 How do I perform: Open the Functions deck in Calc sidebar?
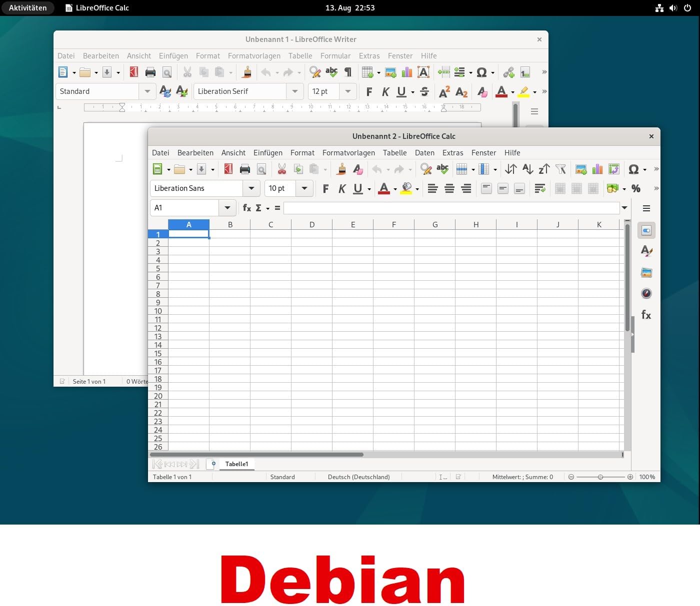pyautogui.click(x=646, y=315)
